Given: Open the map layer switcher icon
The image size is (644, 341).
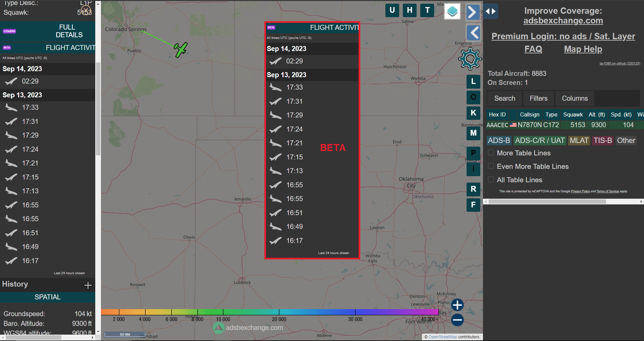Looking at the screenshot, I should [x=452, y=11].
